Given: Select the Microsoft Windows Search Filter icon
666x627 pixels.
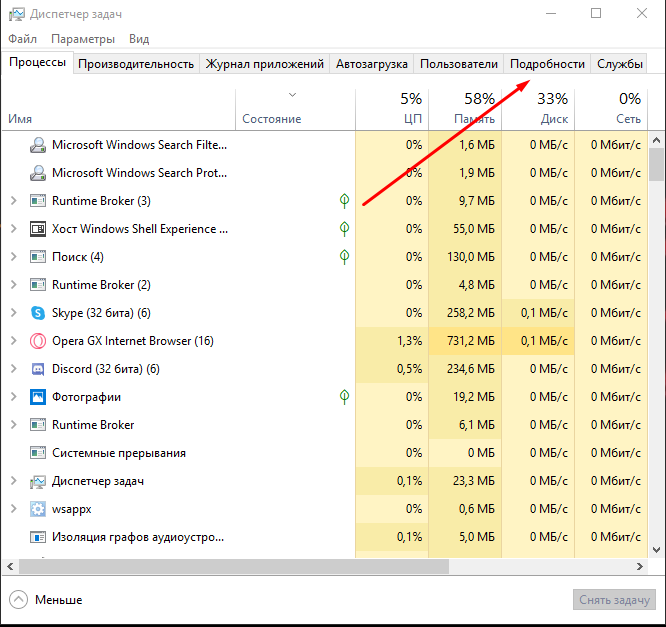Looking at the screenshot, I should click(38, 145).
